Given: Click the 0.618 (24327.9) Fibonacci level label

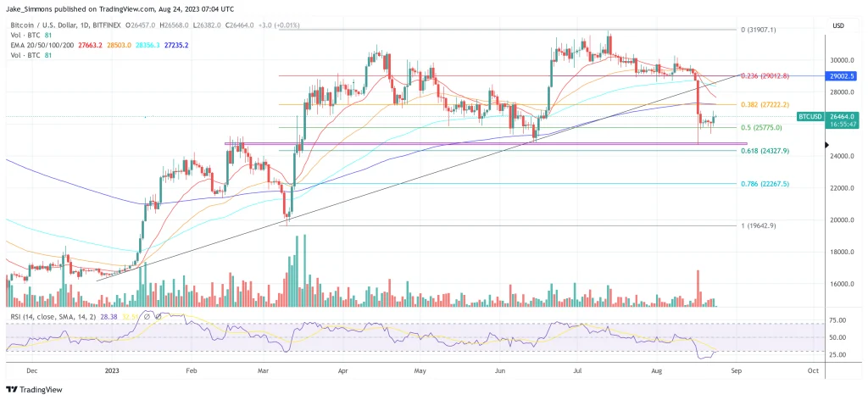Looking at the screenshot, I should (x=765, y=150).
